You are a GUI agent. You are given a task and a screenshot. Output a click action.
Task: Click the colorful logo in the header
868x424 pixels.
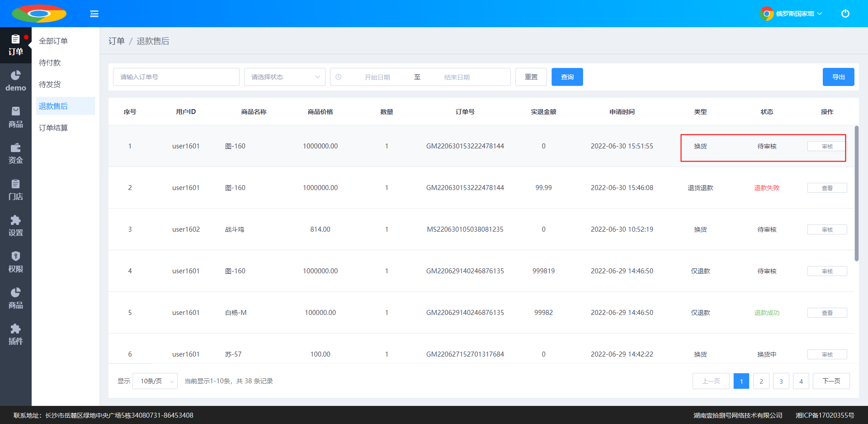(x=39, y=14)
